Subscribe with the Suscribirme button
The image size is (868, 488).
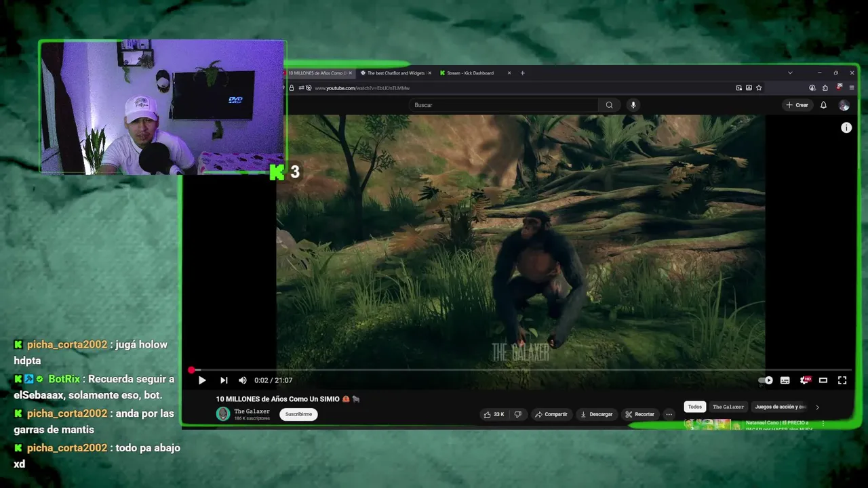pyautogui.click(x=298, y=414)
